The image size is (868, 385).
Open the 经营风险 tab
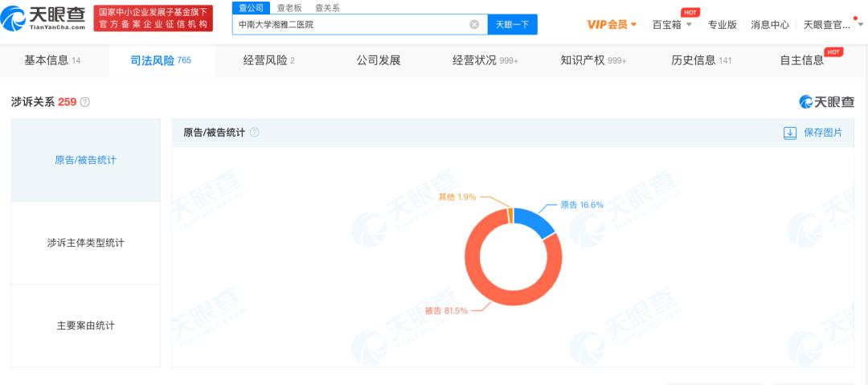coord(268,60)
